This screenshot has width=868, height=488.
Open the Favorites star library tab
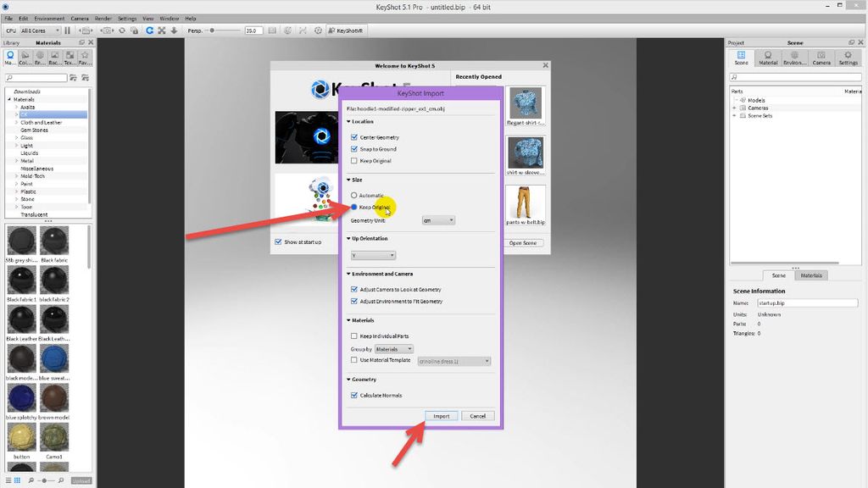click(85, 58)
